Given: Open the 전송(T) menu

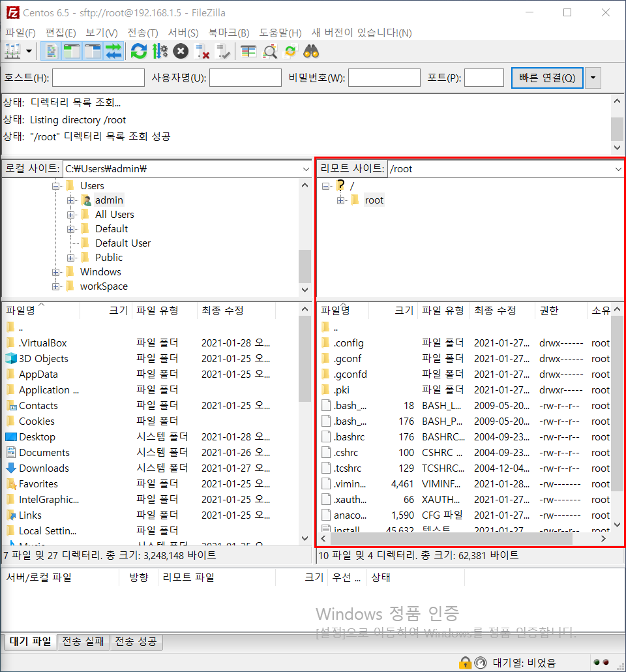Looking at the screenshot, I should tap(142, 33).
